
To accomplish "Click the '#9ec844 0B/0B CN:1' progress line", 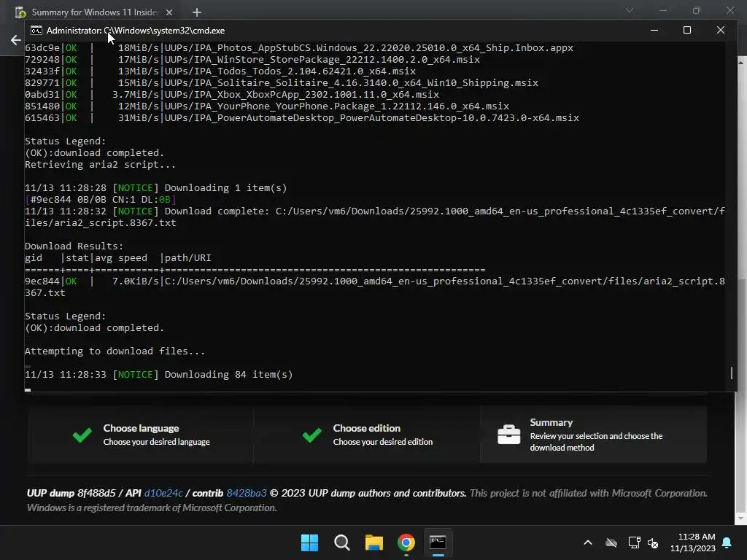I will coord(101,200).
